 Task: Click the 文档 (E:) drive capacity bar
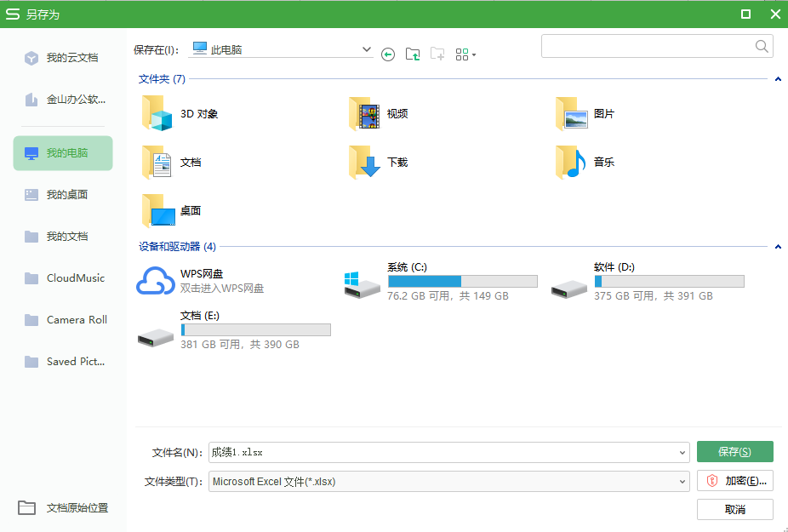coord(255,329)
